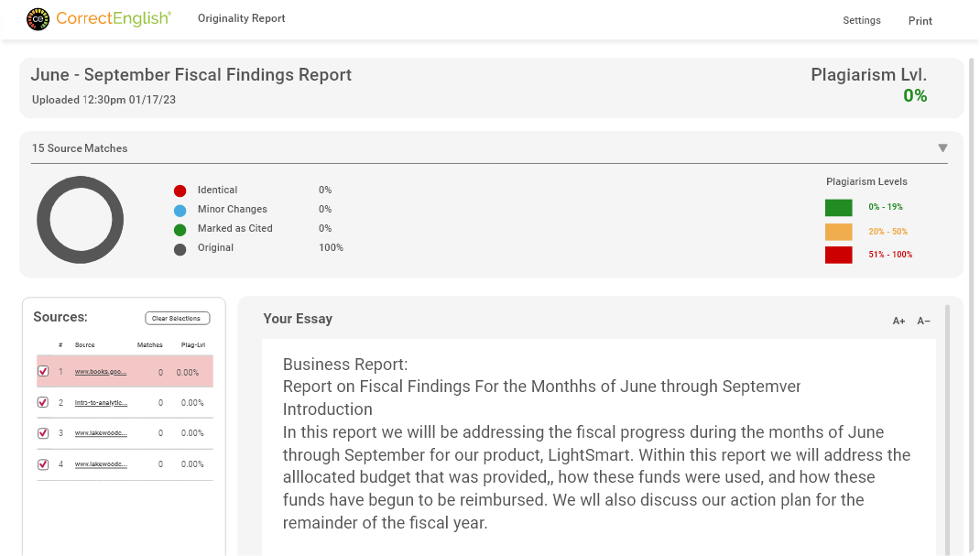Click the green Marked as Cited dot
Image resolution: width=980 pixels, height=556 pixels.
pyautogui.click(x=180, y=229)
